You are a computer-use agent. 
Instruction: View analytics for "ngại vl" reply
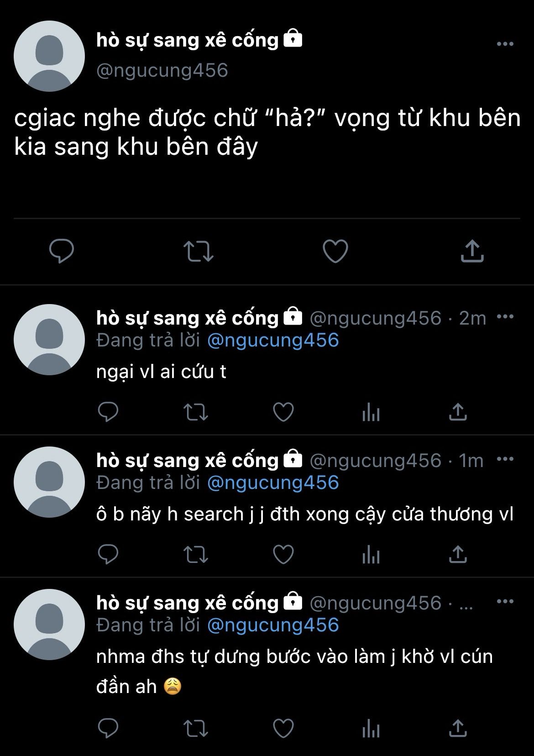point(371,413)
